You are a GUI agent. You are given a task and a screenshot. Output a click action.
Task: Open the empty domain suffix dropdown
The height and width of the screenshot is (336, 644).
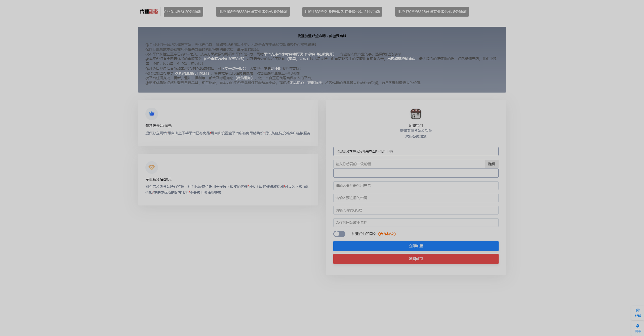(x=416, y=173)
